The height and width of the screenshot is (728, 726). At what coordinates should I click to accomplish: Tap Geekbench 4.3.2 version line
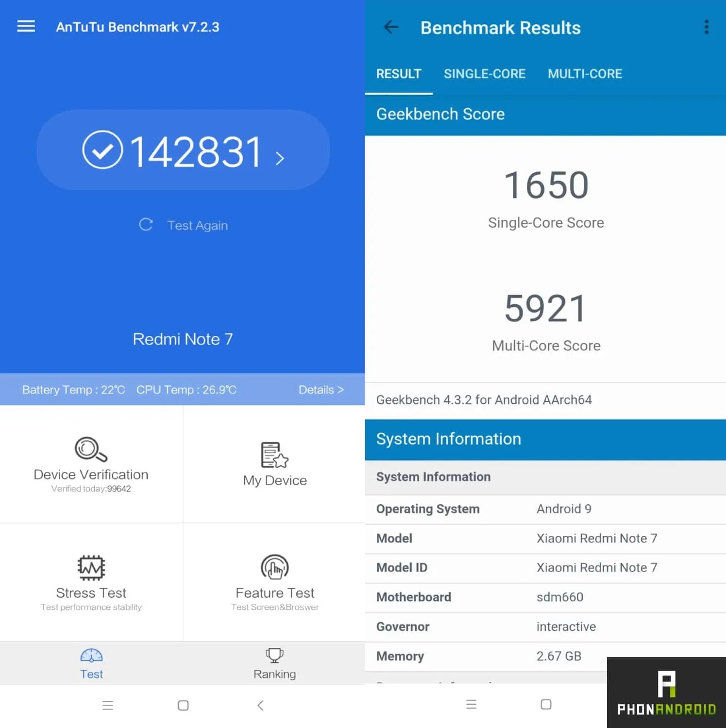[484, 400]
